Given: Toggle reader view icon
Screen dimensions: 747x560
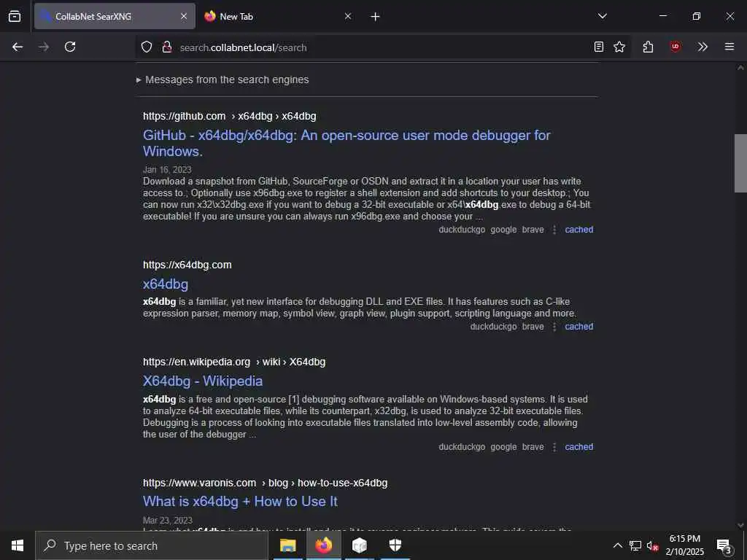Looking at the screenshot, I should pos(599,47).
